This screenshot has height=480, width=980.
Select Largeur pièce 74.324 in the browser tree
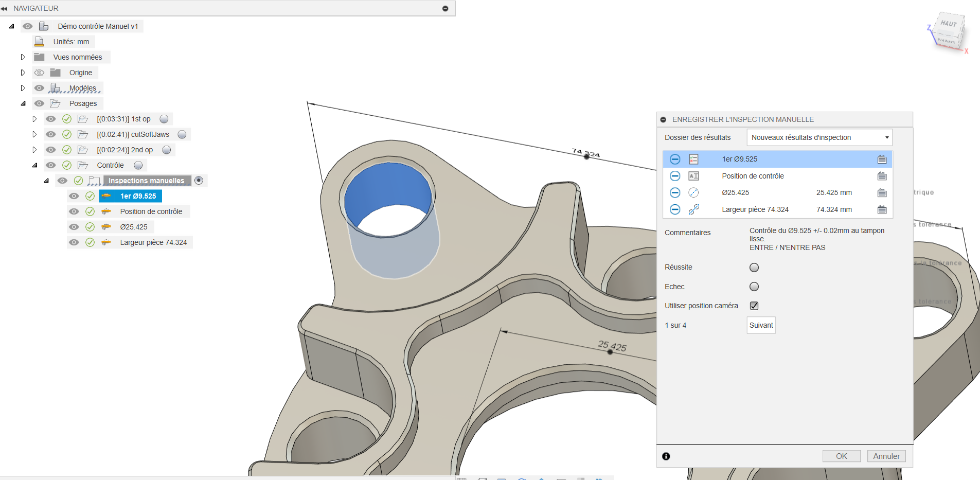coord(153,242)
